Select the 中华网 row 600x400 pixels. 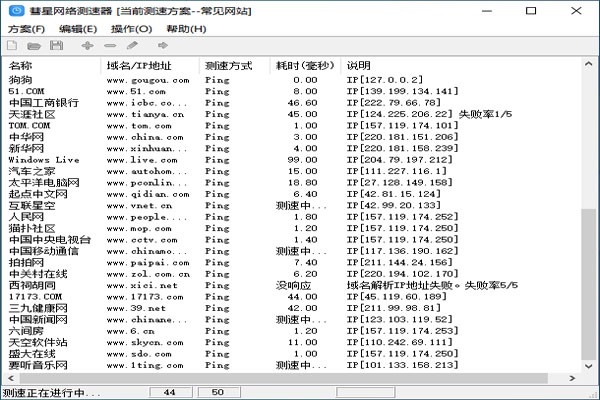[x=293, y=137]
